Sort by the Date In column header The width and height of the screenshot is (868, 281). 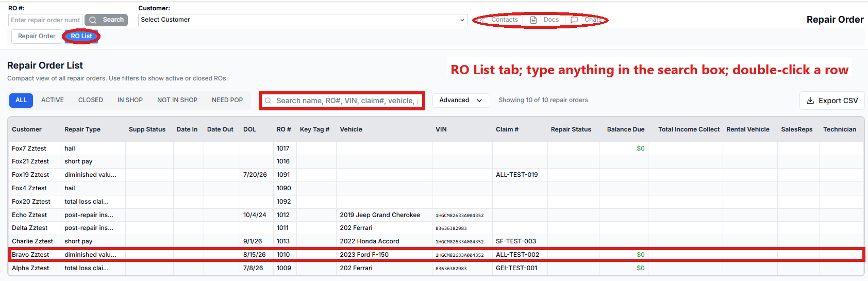pyautogui.click(x=187, y=129)
